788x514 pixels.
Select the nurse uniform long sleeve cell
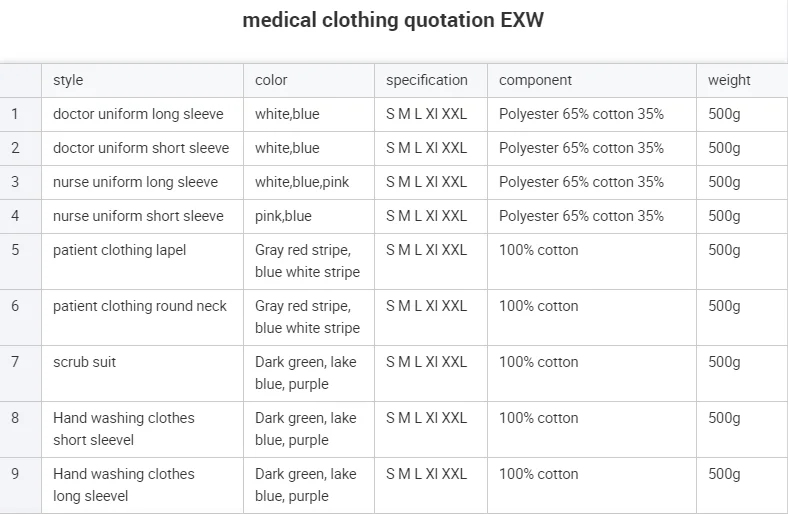pyautogui.click(x=142, y=182)
